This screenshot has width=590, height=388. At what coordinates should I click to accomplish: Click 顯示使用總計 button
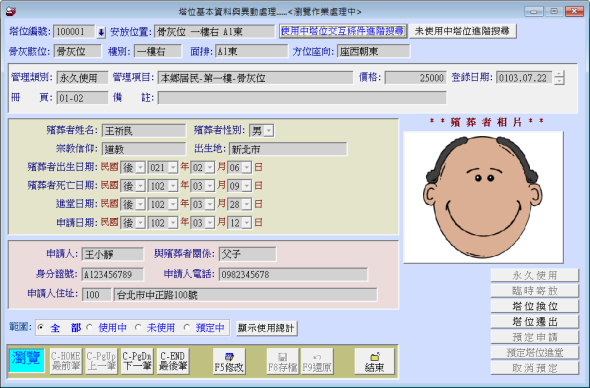coord(266,328)
